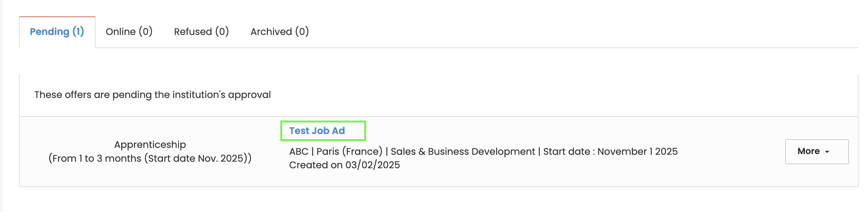
Task: Click the caret arrow on More
Action: tap(827, 152)
